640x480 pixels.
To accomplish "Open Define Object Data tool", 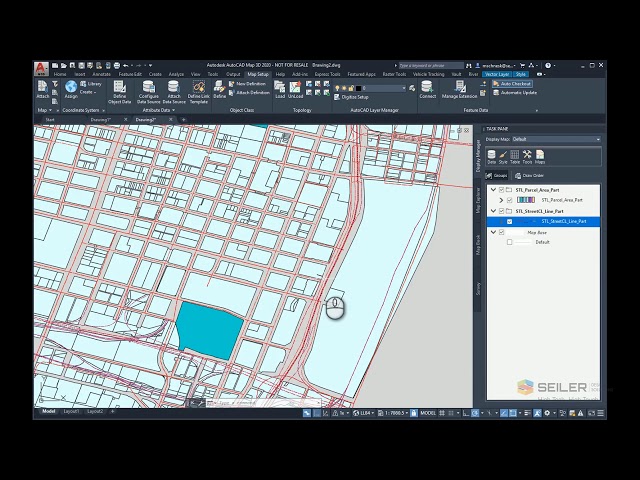I will pyautogui.click(x=120, y=92).
